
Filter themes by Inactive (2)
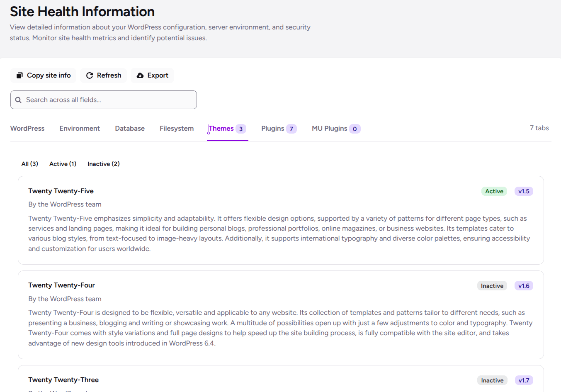click(104, 164)
